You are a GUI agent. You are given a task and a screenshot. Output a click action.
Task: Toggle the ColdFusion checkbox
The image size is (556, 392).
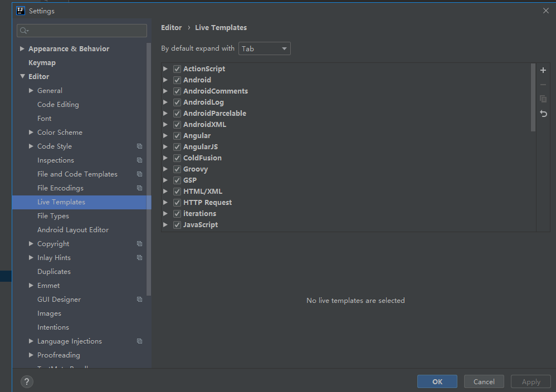(177, 158)
